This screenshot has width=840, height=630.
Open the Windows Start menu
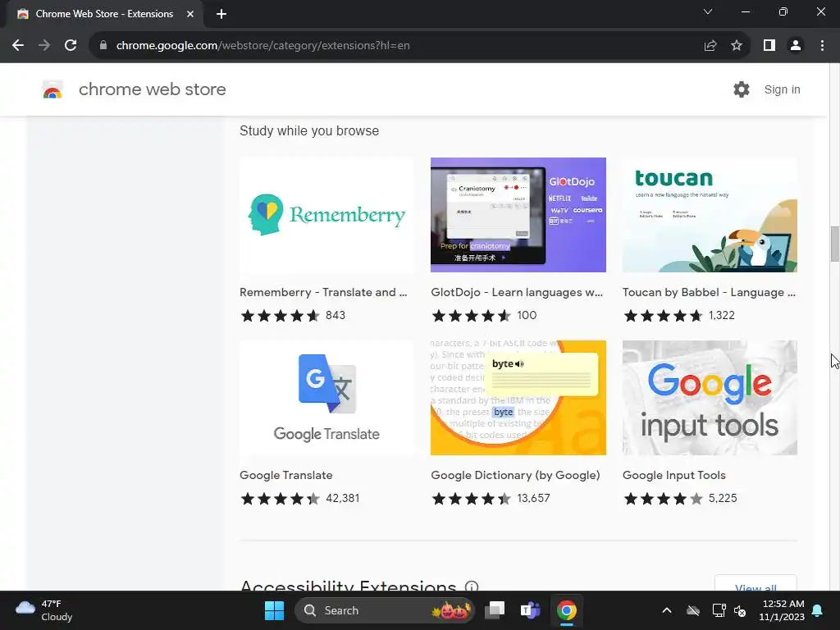coord(274,610)
